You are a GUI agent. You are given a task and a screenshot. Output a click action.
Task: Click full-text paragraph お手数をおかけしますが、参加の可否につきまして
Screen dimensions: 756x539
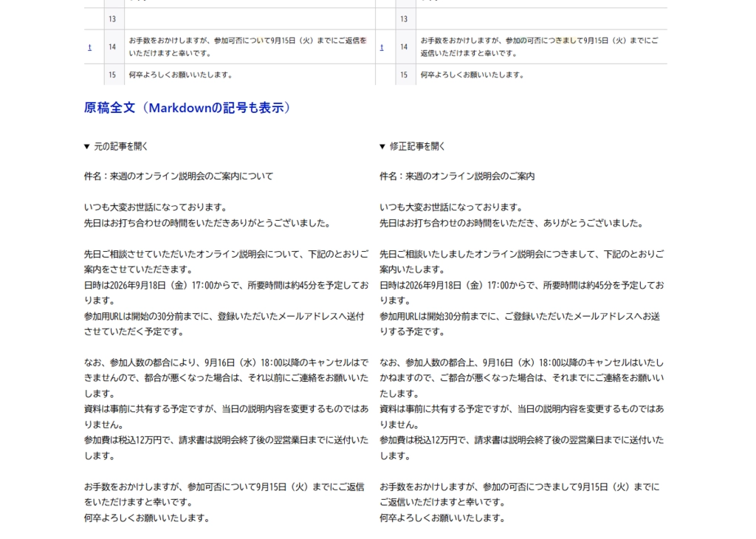coord(520,487)
